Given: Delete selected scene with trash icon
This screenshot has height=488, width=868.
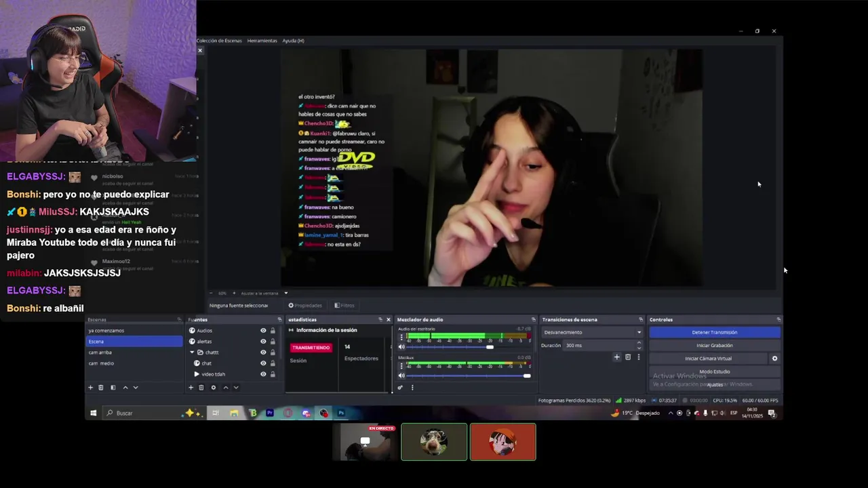Looking at the screenshot, I should (101, 388).
